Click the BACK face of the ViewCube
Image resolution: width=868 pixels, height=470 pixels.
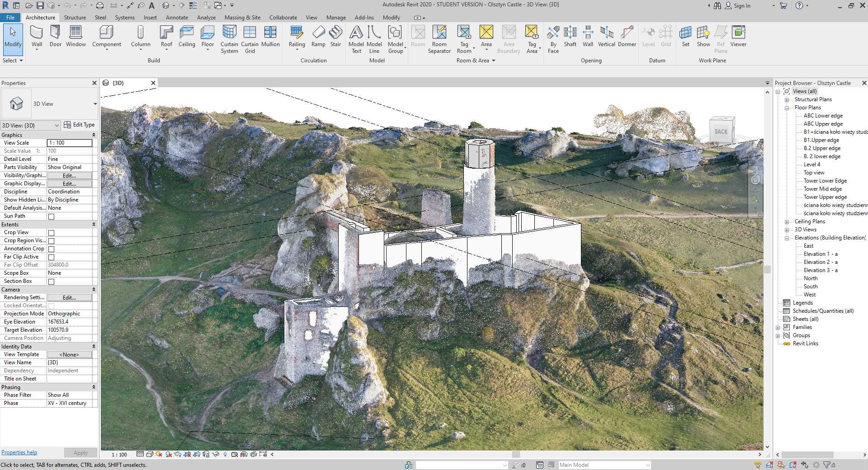pos(721,132)
